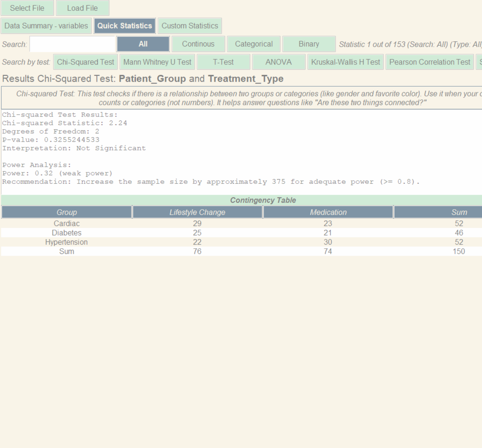Open the Custom Statistics tab
This screenshot has width=482, height=448.
(x=190, y=26)
